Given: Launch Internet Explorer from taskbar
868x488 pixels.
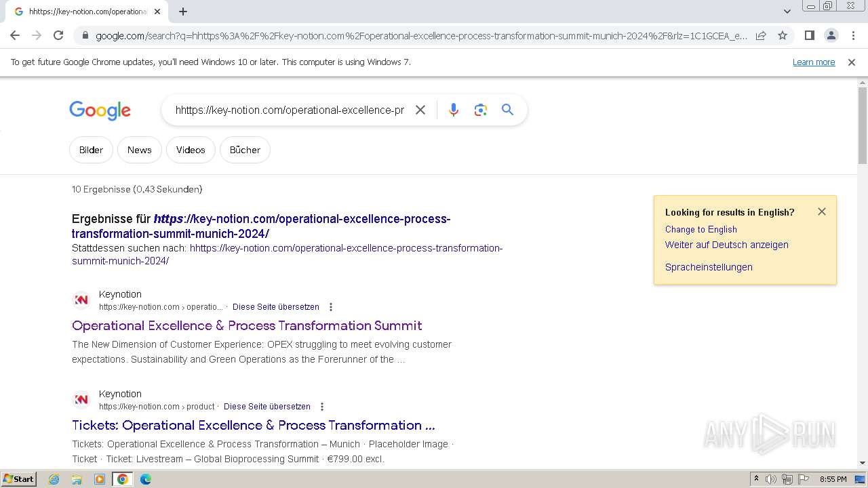Looking at the screenshot, I should click(x=54, y=479).
